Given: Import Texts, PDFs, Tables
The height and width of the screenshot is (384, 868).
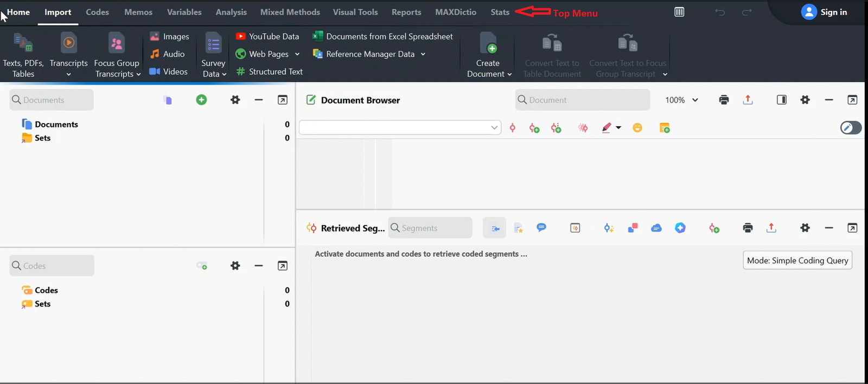Looking at the screenshot, I should (23, 55).
